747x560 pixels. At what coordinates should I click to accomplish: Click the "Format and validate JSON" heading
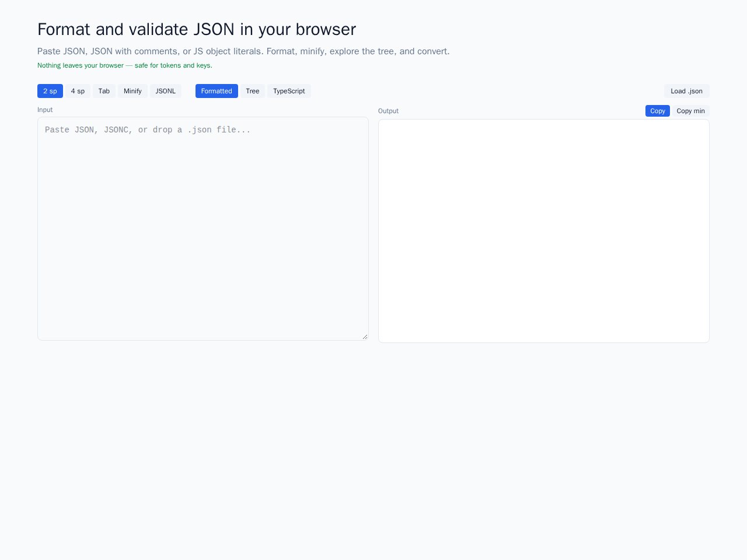coord(197,29)
